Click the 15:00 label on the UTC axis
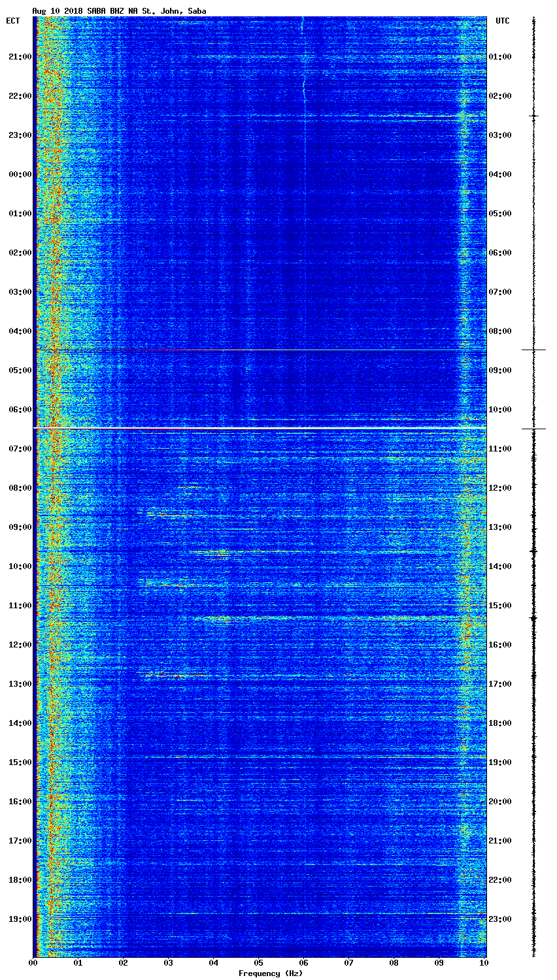 coord(500,606)
